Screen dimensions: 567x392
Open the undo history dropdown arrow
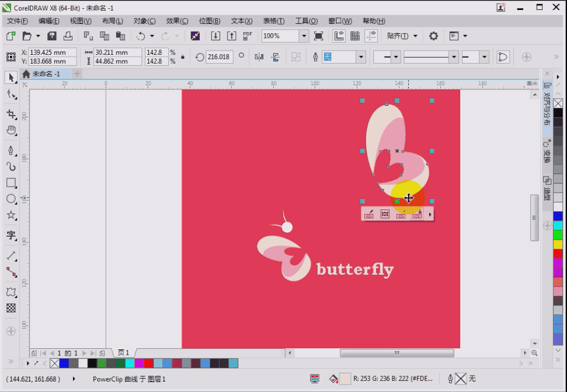tap(152, 36)
